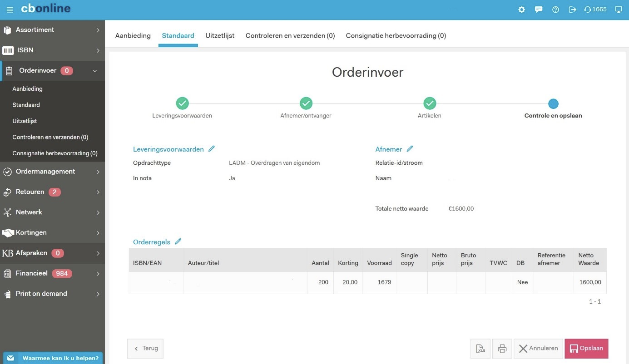Click the Netto Waarde value 1600,00
The width and height of the screenshot is (629, 364).
[590, 282]
